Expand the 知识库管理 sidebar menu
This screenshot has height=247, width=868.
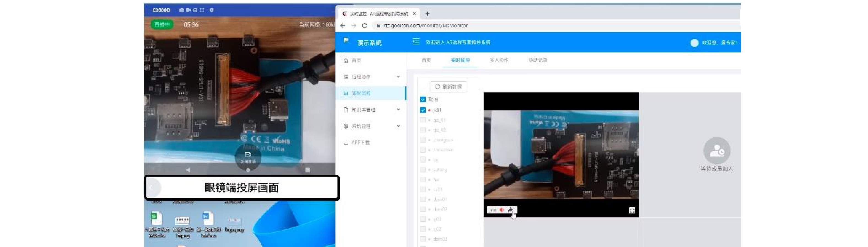[371, 110]
